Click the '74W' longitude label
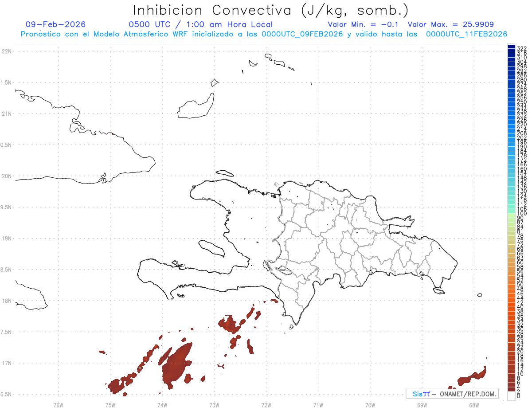This screenshot has width=532, height=411. 162,404
